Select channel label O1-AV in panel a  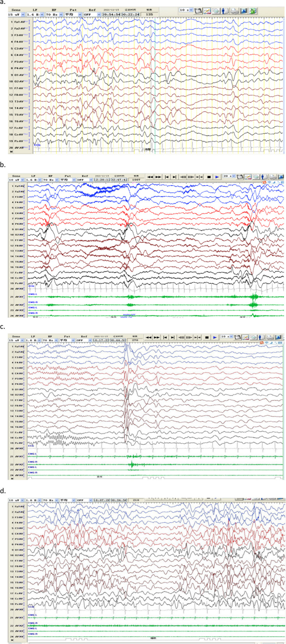(19, 75)
